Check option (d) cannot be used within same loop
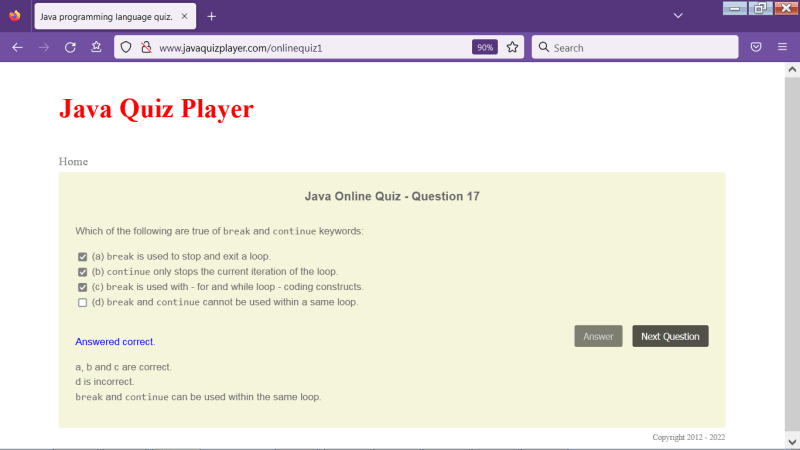The image size is (800, 450). (x=82, y=303)
